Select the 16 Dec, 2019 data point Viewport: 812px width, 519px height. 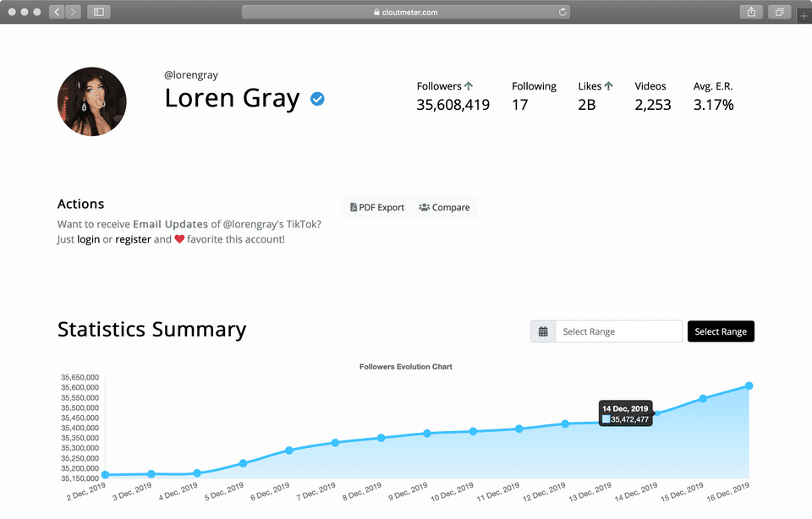pyautogui.click(x=749, y=385)
